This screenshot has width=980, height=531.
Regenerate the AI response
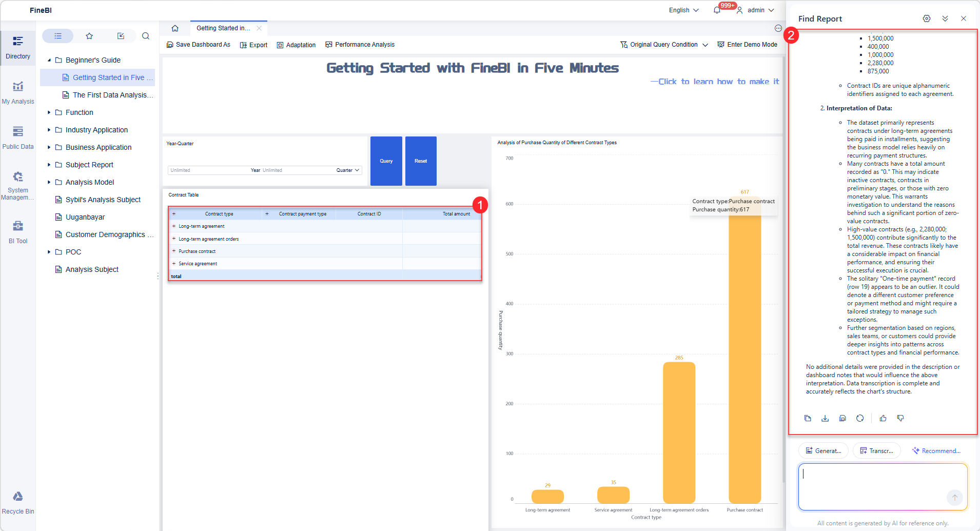click(860, 418)
